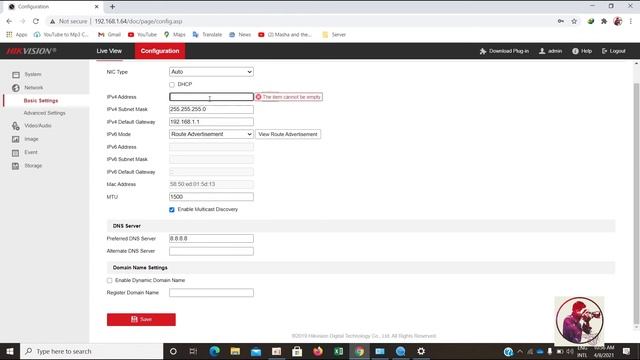Select the Configuration tab
This screenshot has width=640, height=360.
click(160, 51)
